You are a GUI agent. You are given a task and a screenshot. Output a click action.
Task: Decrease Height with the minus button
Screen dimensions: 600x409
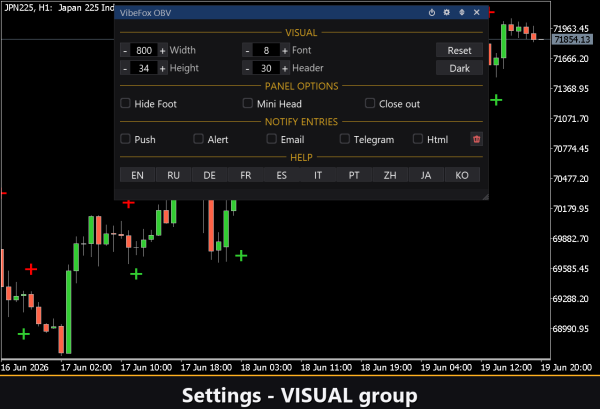[x=125, y=68]
